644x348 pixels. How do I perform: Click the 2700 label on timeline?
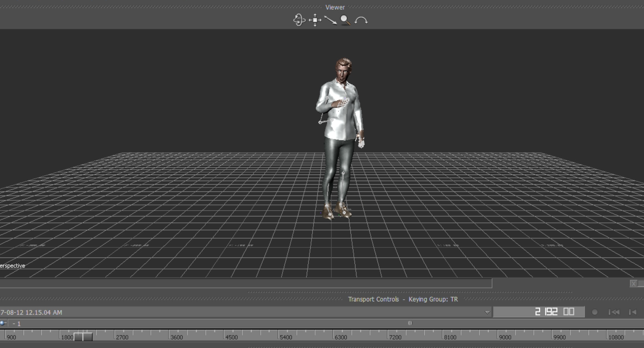(x=122, y=337)
